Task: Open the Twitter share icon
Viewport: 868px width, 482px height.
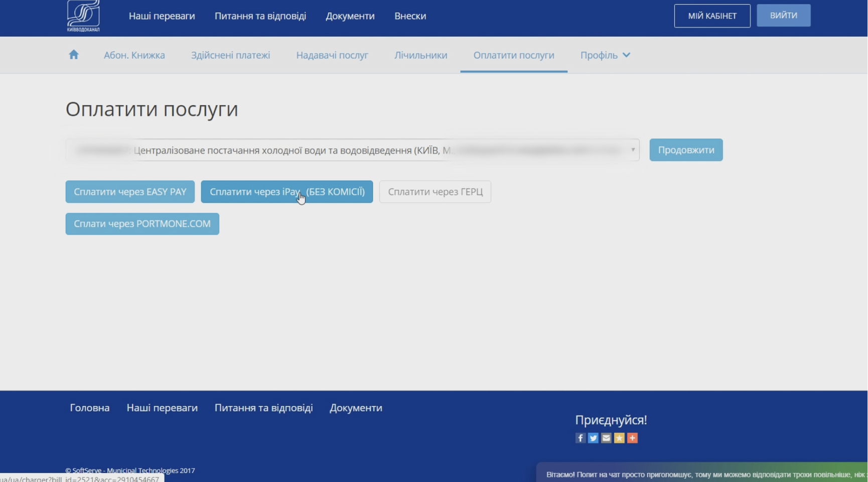Action: [x=594, y=438]
